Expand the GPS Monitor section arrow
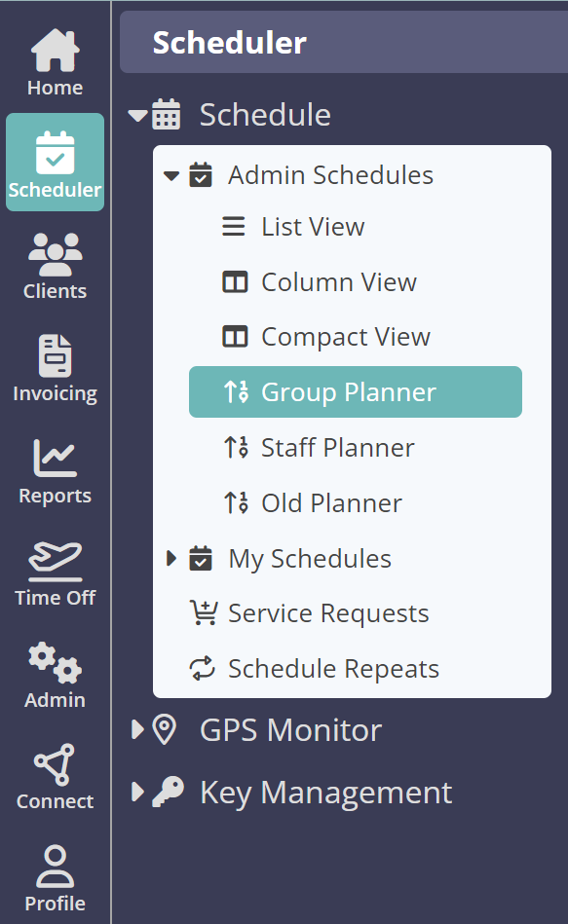568x924 pixels. 138,729
